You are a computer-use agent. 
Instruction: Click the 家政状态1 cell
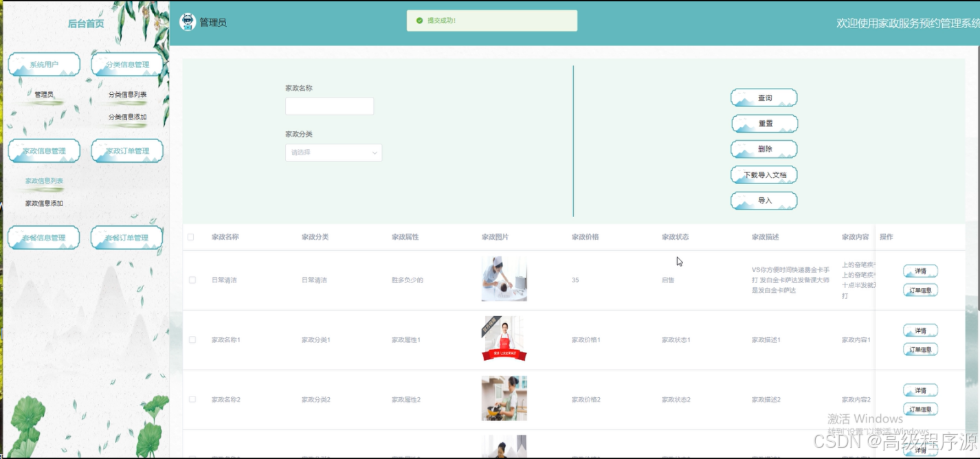coord(676,340)
